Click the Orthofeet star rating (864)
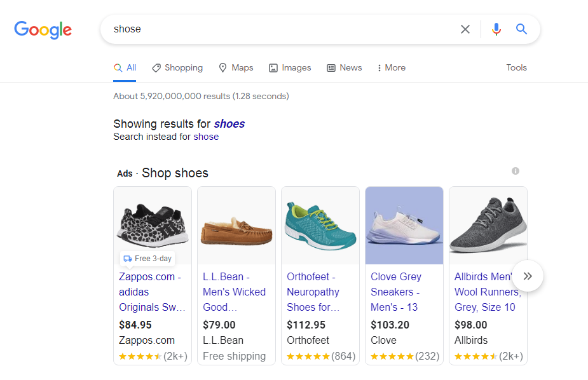This screenshot has width=588, height=380. point(321,356)
